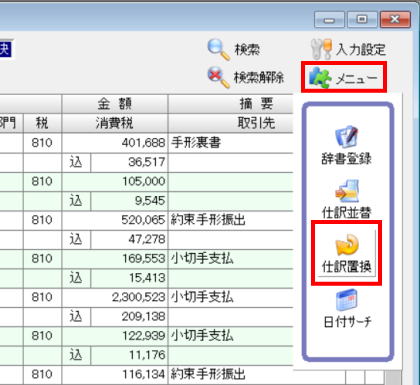Click tax code 810 beside 401,688

[42, 143]
